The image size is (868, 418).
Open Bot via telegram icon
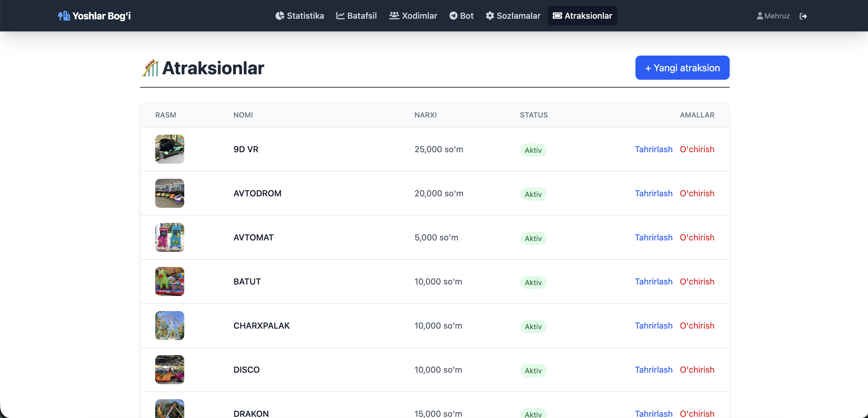point(453,16)
